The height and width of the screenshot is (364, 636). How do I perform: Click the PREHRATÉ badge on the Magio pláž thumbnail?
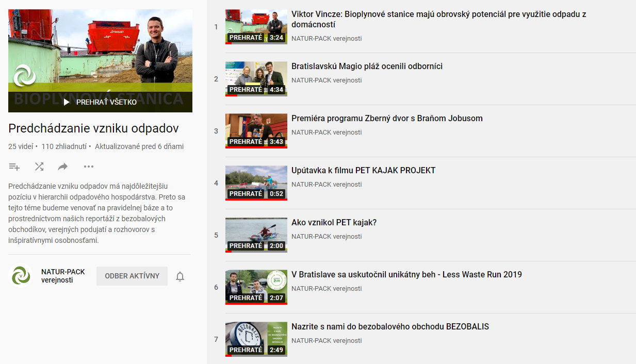[x=246, y=90]
